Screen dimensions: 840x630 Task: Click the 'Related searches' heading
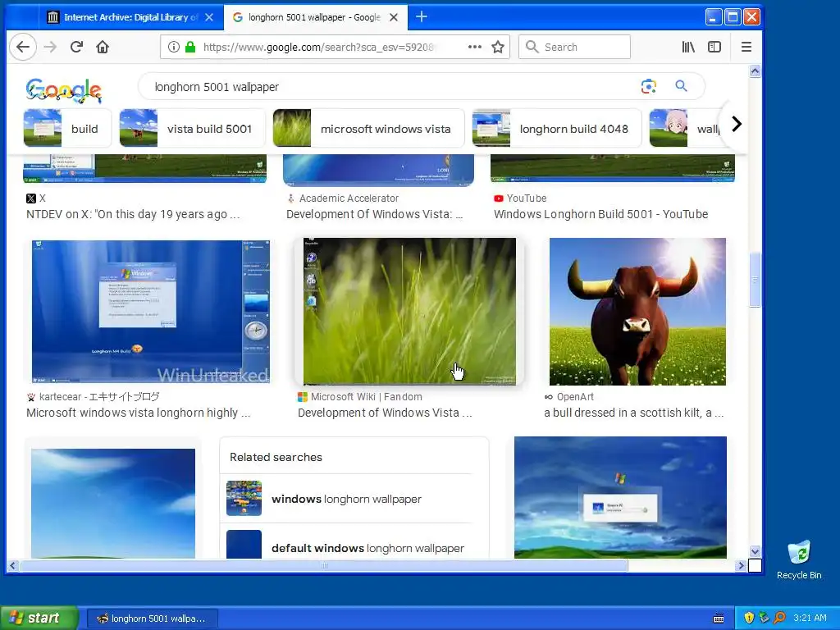coord(276,457)
